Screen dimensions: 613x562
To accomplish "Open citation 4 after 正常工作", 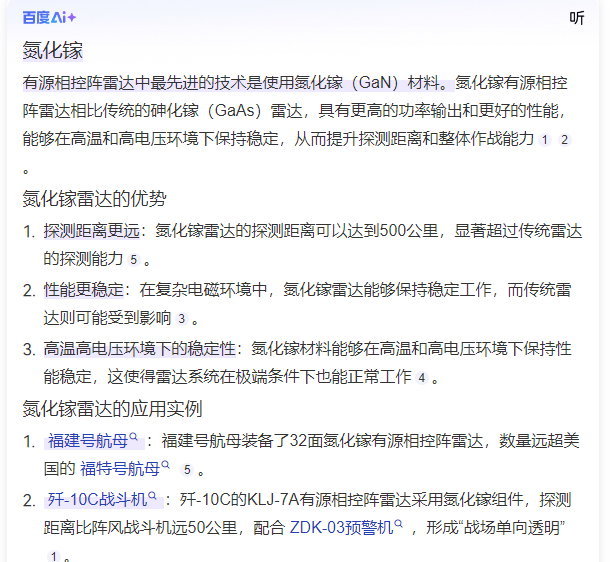I will coord(421,378).
